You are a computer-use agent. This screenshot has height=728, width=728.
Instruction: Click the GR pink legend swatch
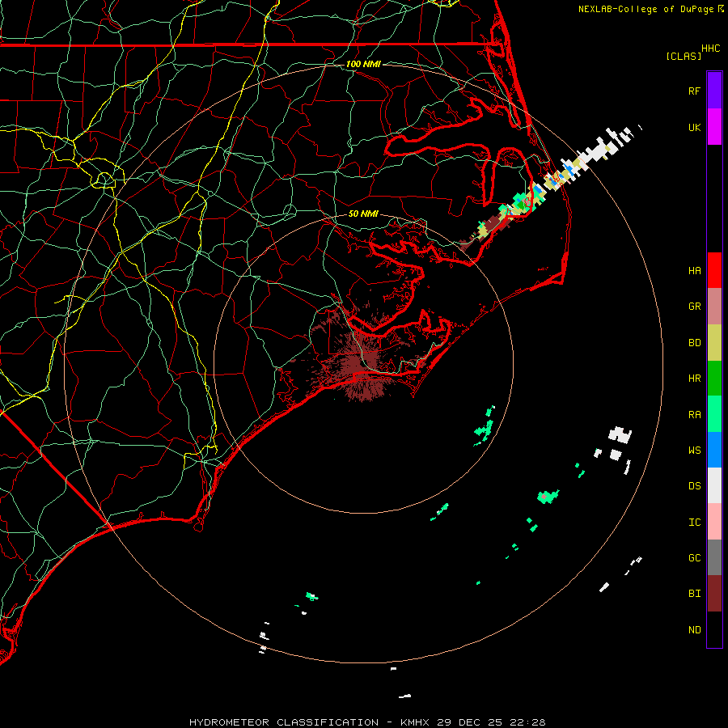[714, 307]
